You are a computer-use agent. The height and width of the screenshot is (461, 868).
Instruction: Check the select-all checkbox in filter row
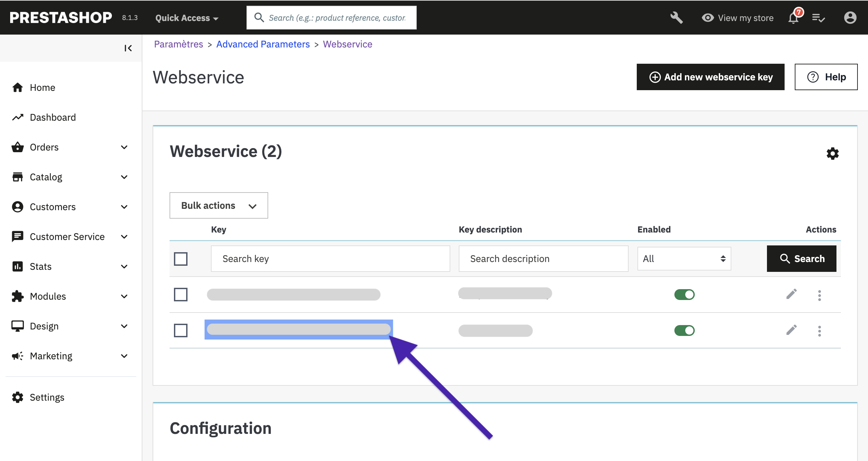pos(181,259)
